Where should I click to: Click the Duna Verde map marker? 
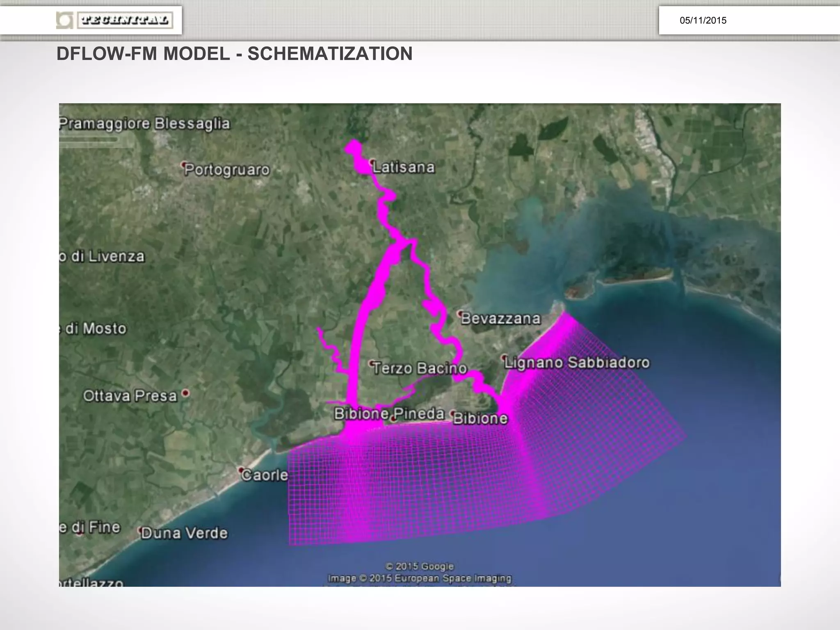tap(141, 531)
